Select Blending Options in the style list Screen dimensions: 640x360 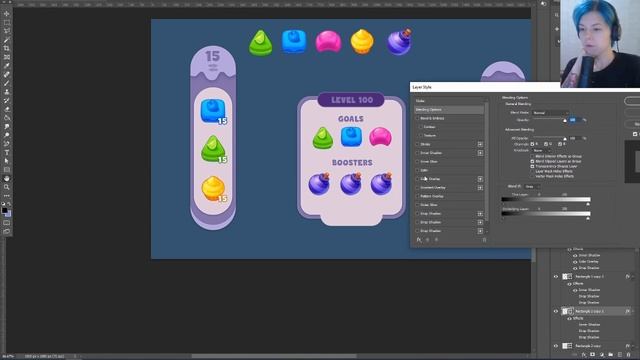pos(449,110)
